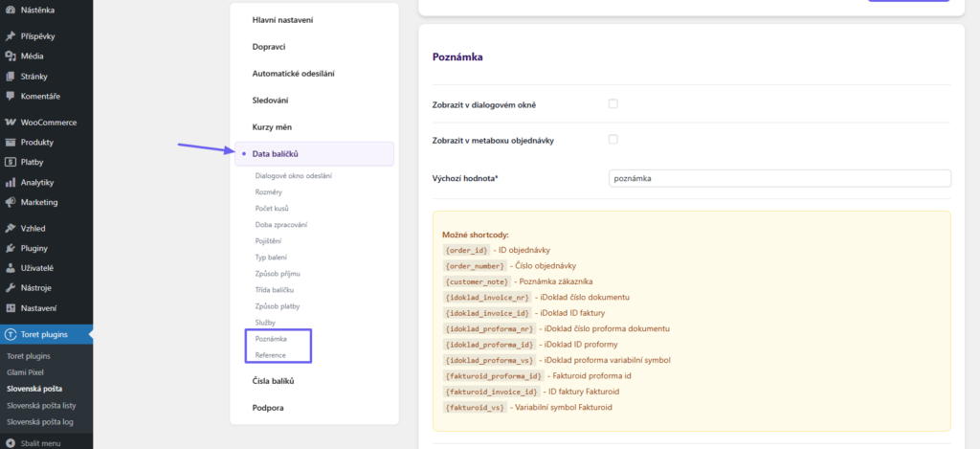The width and height of the screenshot is (980, 449).
Task: Click the Nastavení settings icon
Action: click(x=10, y=307)
